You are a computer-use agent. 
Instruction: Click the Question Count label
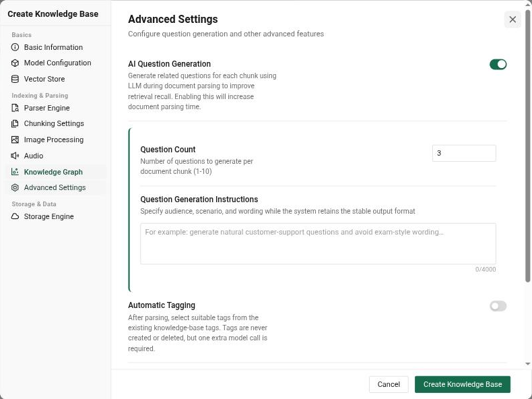coord(168,150)
